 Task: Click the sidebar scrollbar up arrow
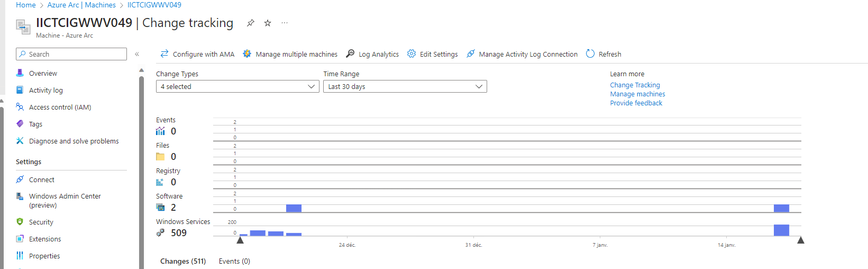tap(141, 70)
